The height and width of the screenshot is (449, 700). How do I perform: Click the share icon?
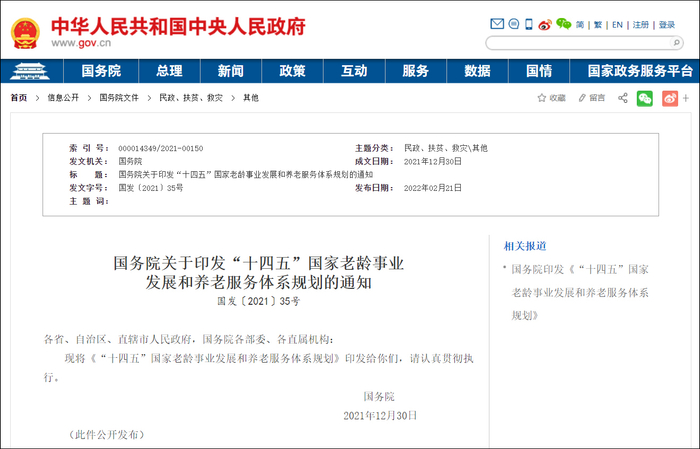(623, 98)
